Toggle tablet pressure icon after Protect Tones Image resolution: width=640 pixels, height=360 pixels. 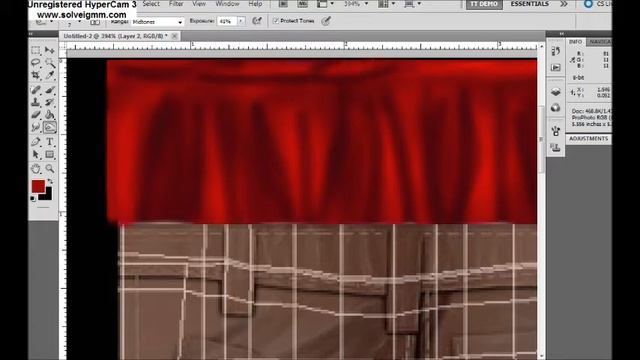pos(326,21)
